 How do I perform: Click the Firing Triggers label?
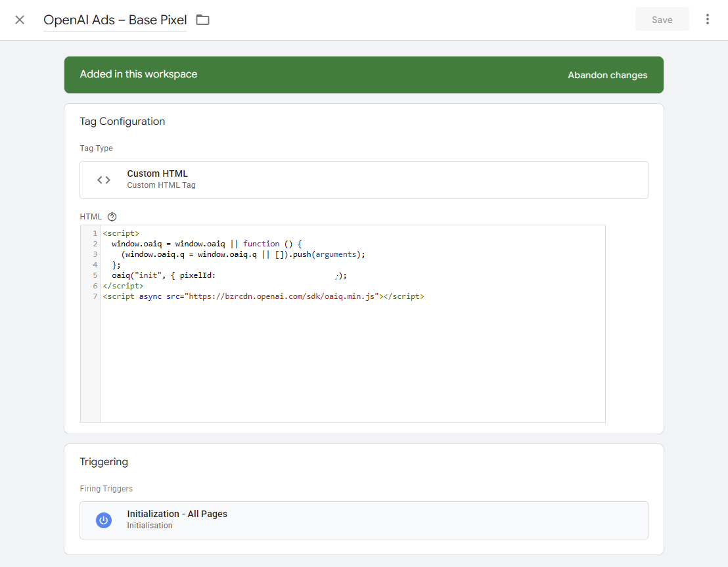point(106,489)
